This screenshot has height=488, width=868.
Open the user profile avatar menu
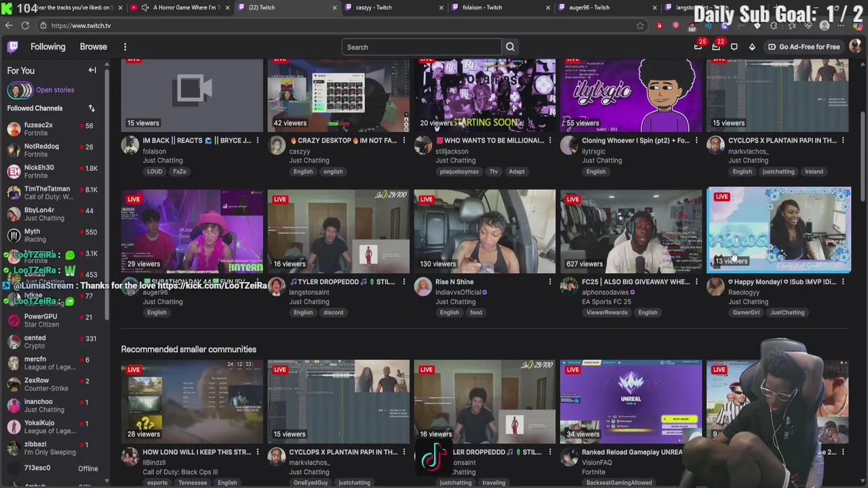pyautogui.click(x=854, y=47)
